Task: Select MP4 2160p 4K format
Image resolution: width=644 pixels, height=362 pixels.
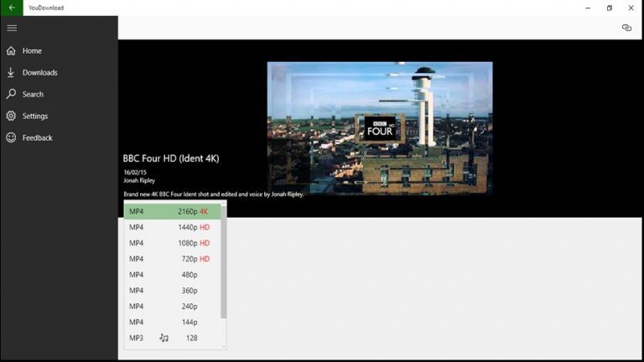Action: 172,211
